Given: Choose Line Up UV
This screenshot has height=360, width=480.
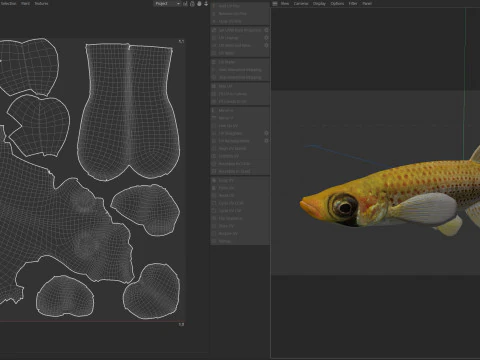Looking at the screenshot, I should point(240,126).
